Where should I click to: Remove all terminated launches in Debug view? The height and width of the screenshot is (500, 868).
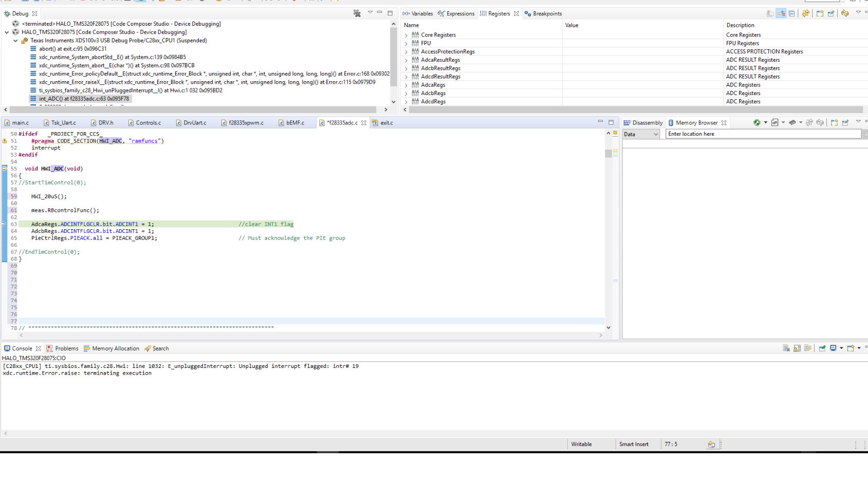coord(357,13)
